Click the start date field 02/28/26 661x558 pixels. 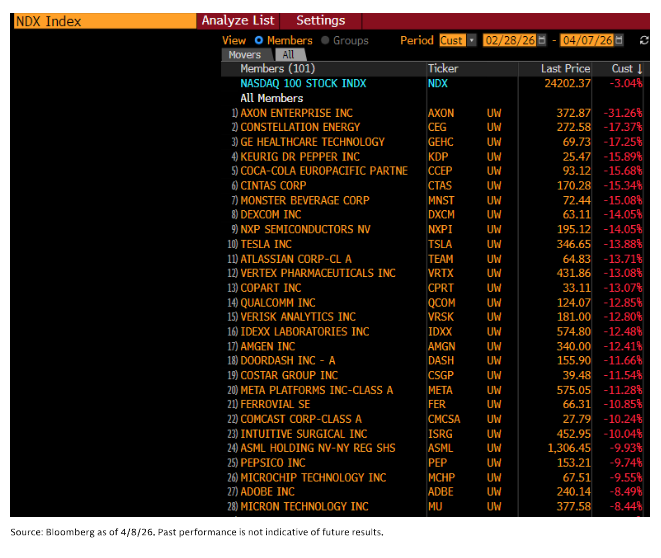click(508, 40)
